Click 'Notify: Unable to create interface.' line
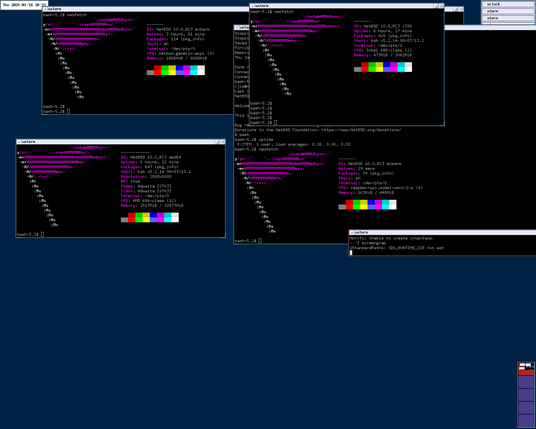The width and height of the screenshot is (536, 429). [392, 238]
